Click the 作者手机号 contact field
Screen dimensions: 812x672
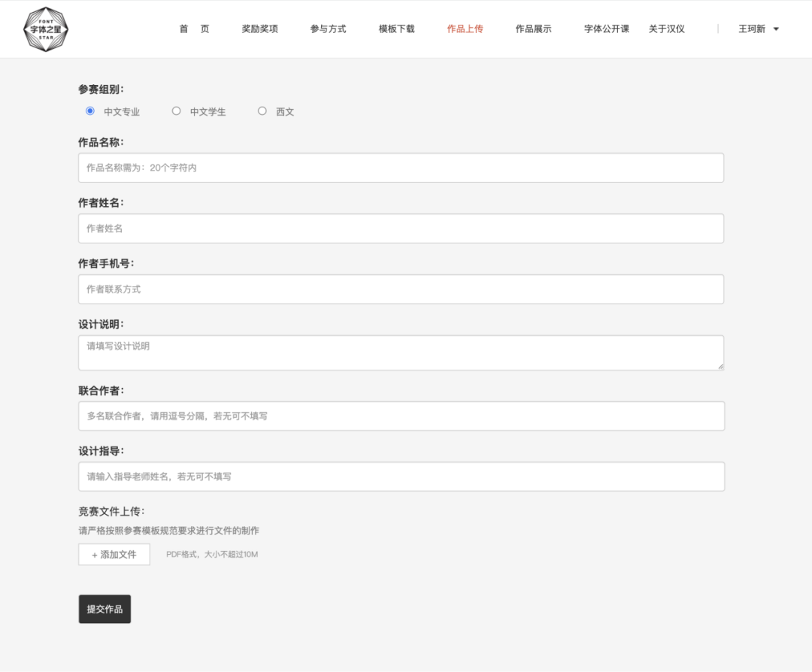pyautogui.click(x=401, y=289)
